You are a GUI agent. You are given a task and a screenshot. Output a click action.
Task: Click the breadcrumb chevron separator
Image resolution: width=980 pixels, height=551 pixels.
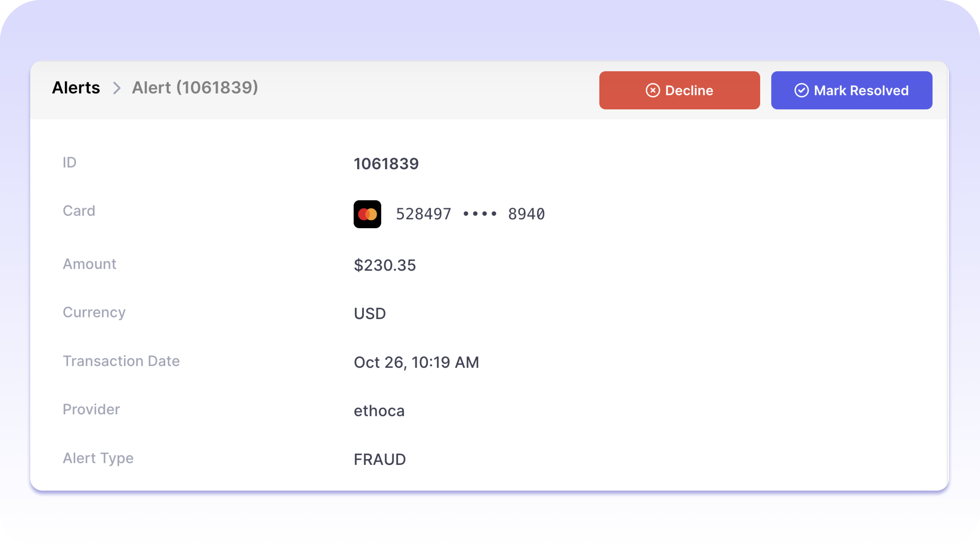pyautogui.click(x=117, y=88)
